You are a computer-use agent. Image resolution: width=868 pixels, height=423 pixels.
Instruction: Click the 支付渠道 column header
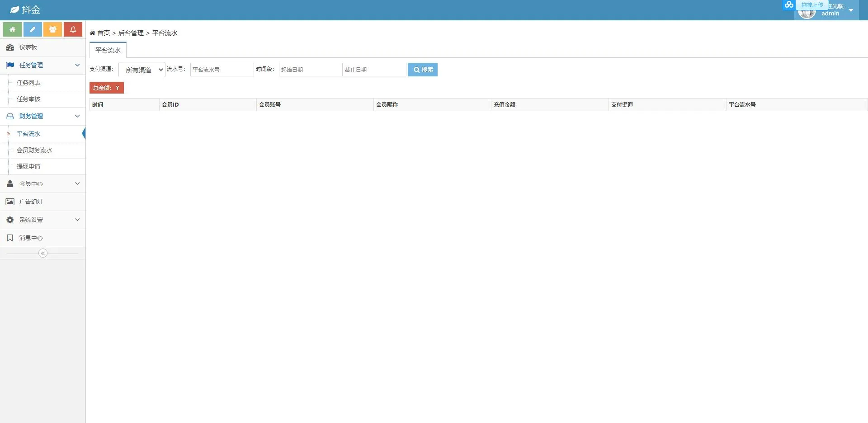pyautogui.click(x=668, y=104)
